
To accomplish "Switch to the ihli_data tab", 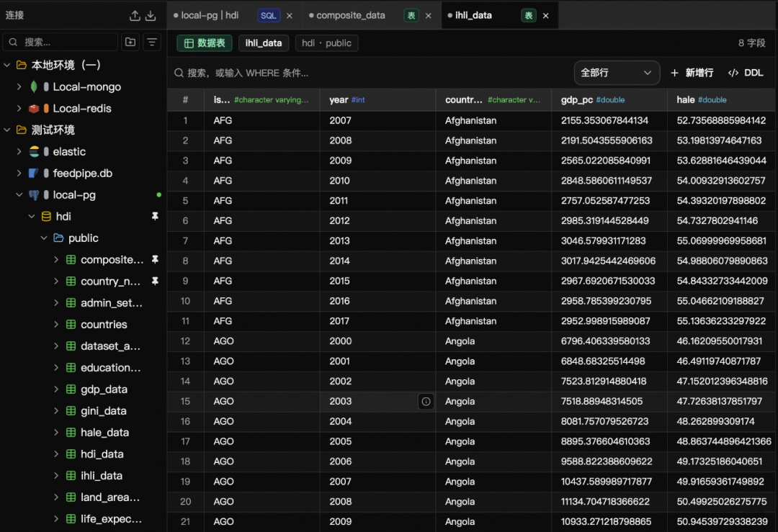I will [x=473, y=15].
